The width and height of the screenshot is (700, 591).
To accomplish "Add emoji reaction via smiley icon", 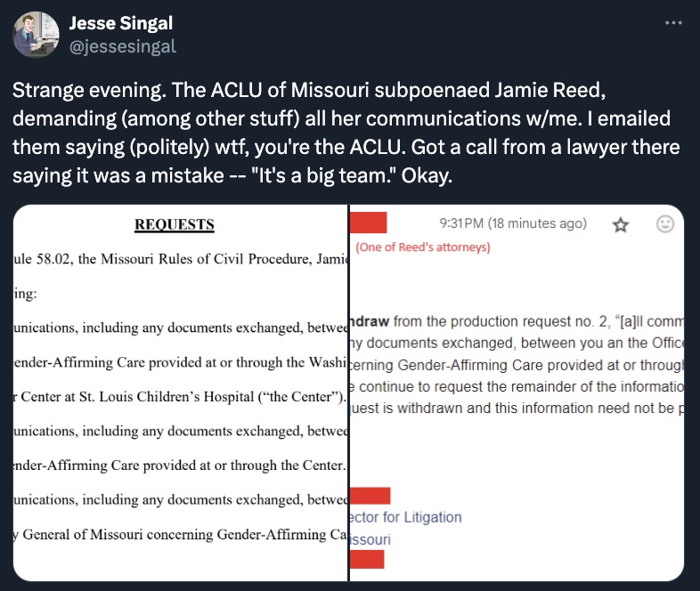I will 665,224.
